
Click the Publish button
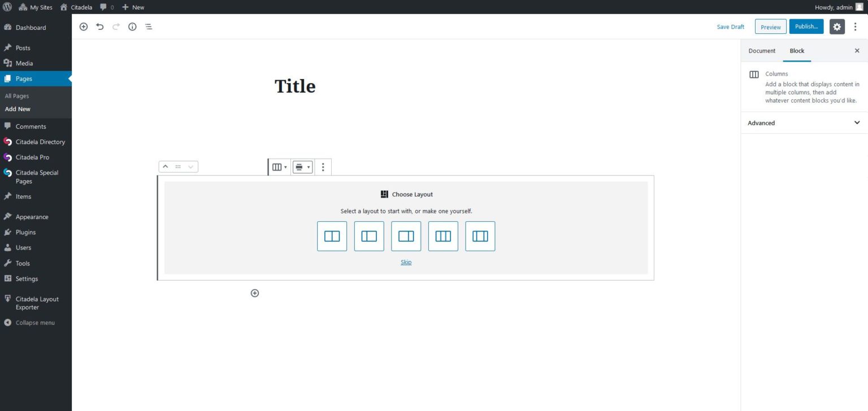tap(806, 26)
